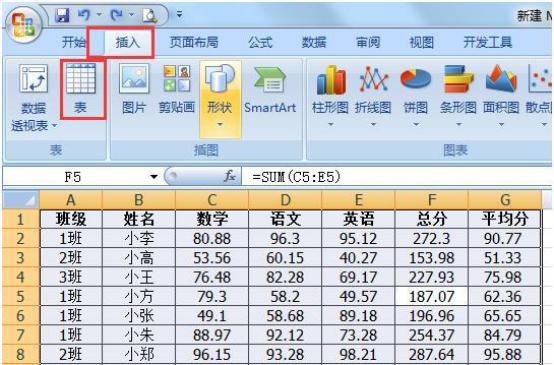
Task: Expand the Shapes (形状) dropdown
Action: click(x=220, y=125)
